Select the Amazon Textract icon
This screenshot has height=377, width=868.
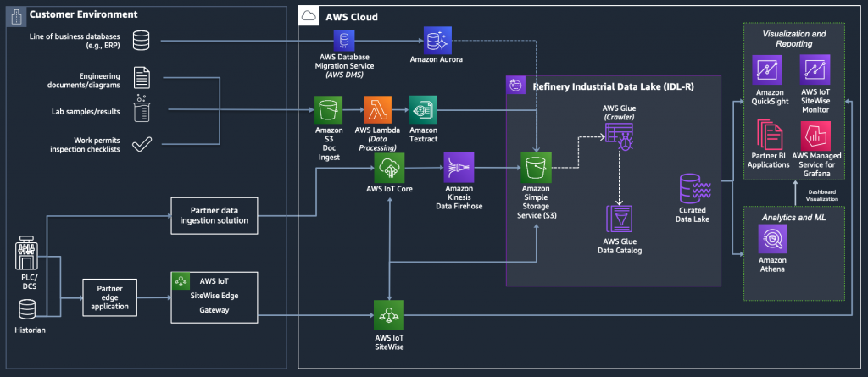[x=422, y=109]
